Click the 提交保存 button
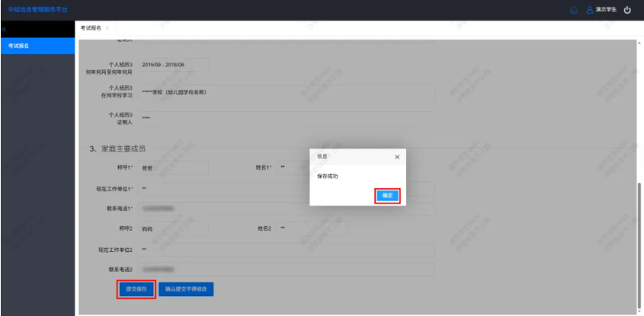This screenshot has width=644, height=316. (136, 289)
